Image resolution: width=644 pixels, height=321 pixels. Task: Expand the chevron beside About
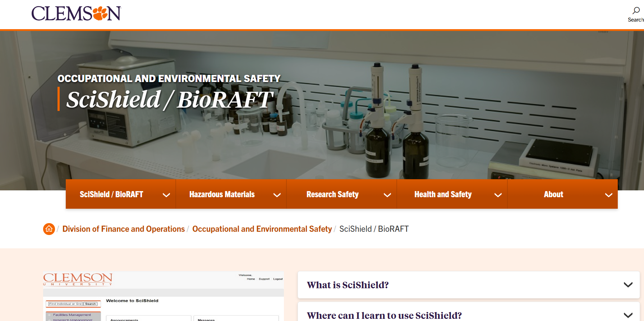(x=609, y=195)
